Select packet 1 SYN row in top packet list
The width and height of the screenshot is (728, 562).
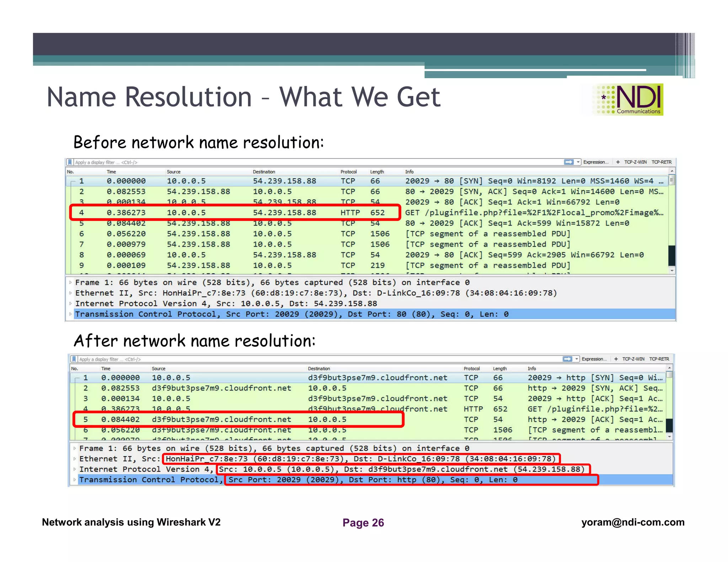tap(367, 181)
